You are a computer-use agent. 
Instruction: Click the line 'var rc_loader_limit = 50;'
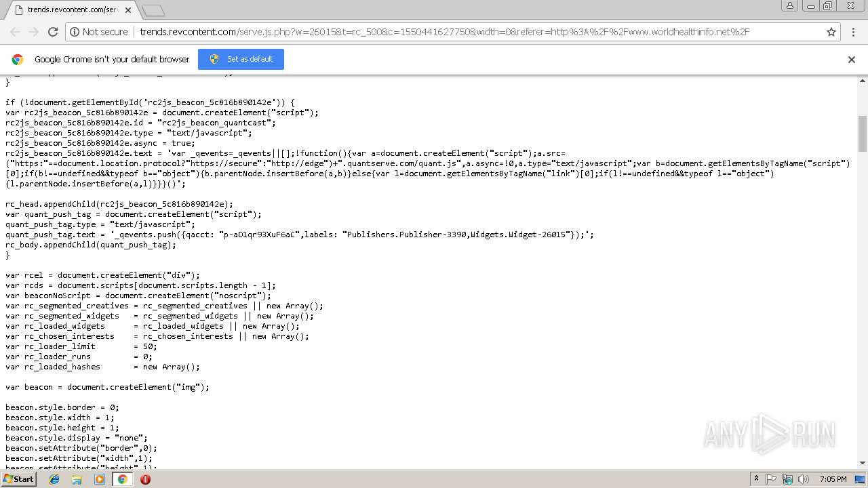click(81, 346)
